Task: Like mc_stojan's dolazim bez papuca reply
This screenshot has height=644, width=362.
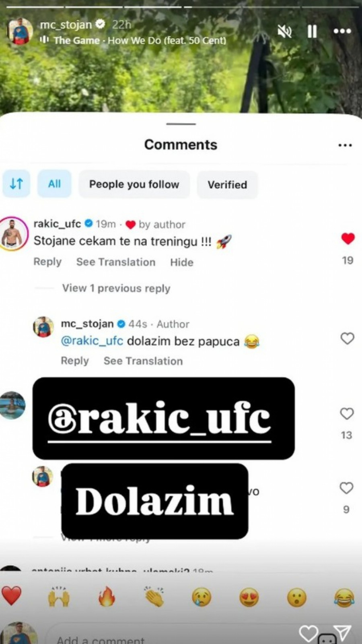Action: [347, 339]
